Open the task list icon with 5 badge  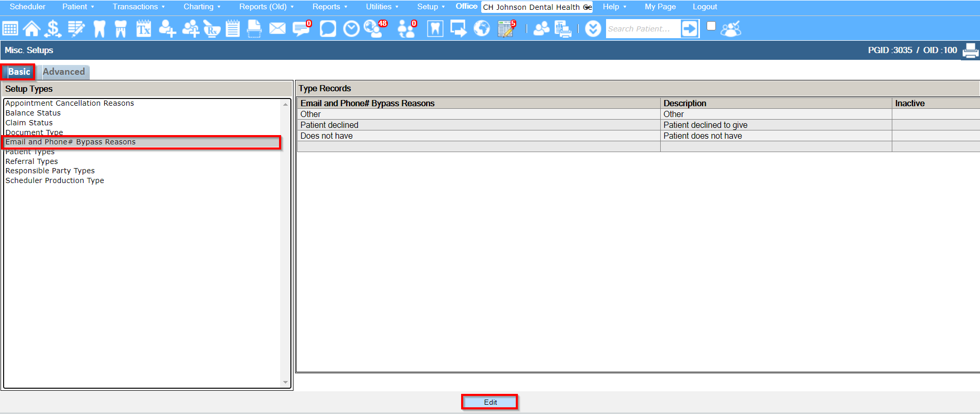[x=507, y=28]
